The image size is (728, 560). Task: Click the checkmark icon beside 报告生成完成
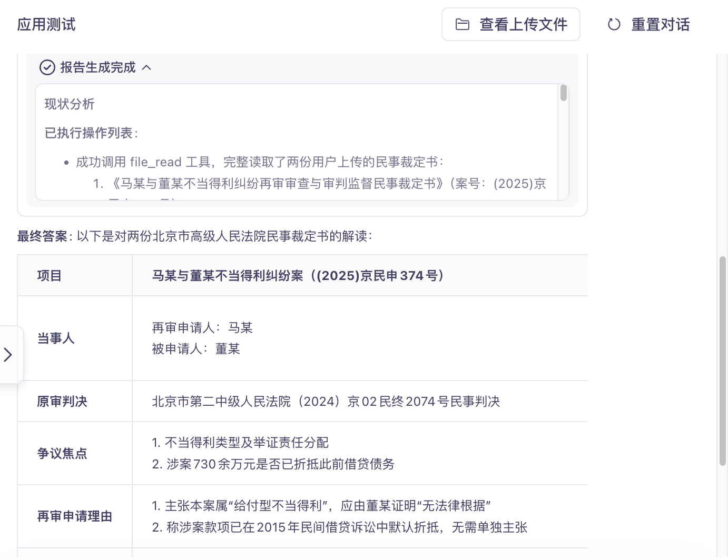tap(47, 67)
